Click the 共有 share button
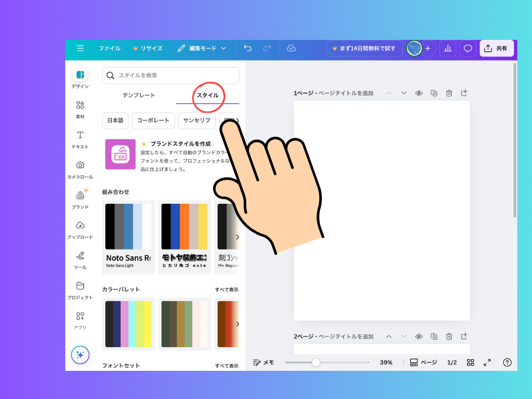The image size is (532, 399). 496,48
